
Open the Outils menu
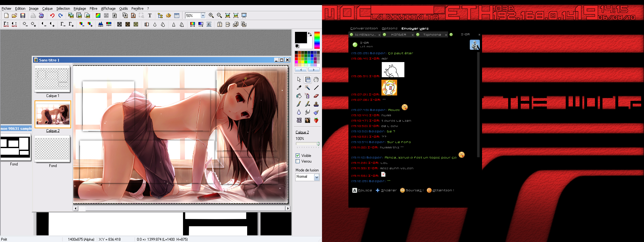(124, 9)
